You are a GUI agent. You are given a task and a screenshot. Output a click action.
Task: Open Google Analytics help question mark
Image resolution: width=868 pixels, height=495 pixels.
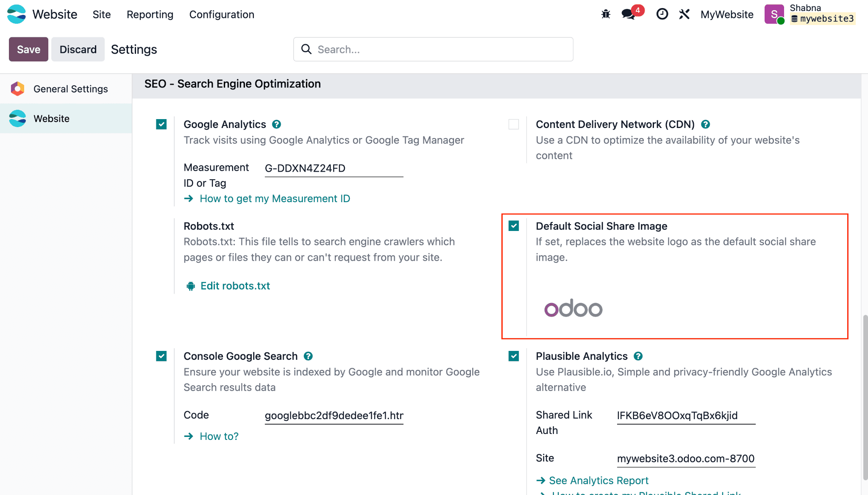tap(276, 124)
